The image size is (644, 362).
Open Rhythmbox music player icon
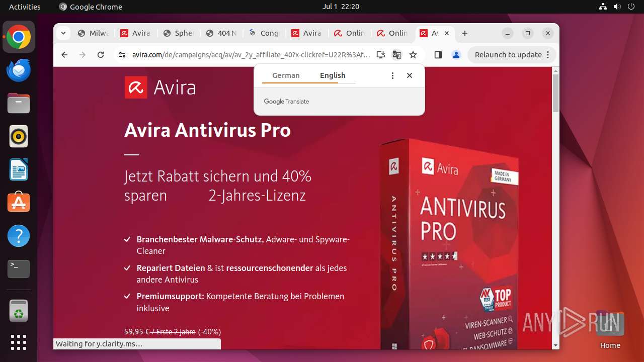[19, 136]
